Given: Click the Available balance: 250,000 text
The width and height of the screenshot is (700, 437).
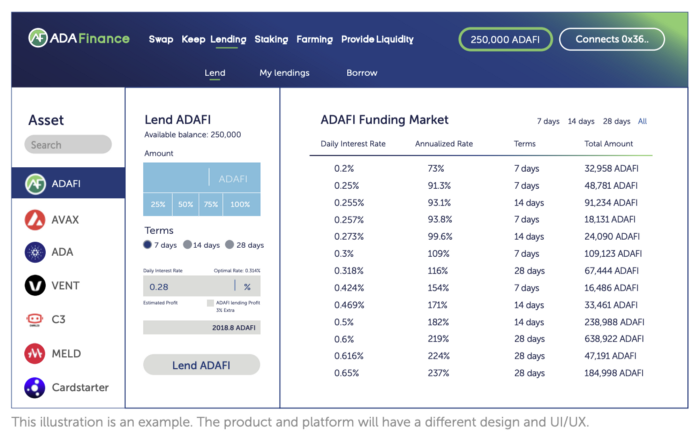Looking at the screenshot, I should coord(192,135).
